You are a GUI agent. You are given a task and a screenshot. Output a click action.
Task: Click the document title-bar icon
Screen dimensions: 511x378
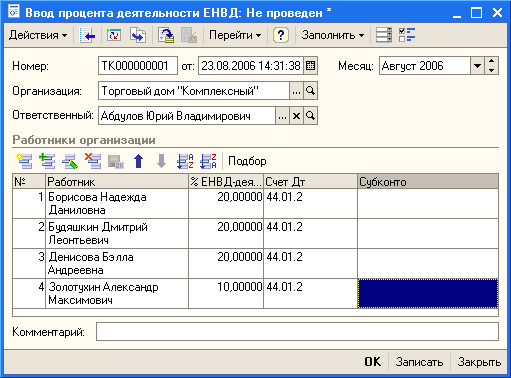[x=13, y=12]
